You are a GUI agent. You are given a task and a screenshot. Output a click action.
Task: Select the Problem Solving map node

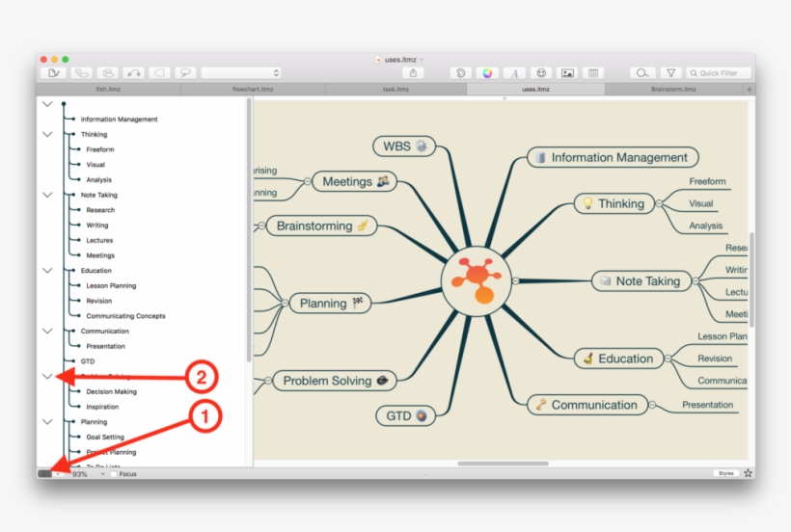(335, 381)
